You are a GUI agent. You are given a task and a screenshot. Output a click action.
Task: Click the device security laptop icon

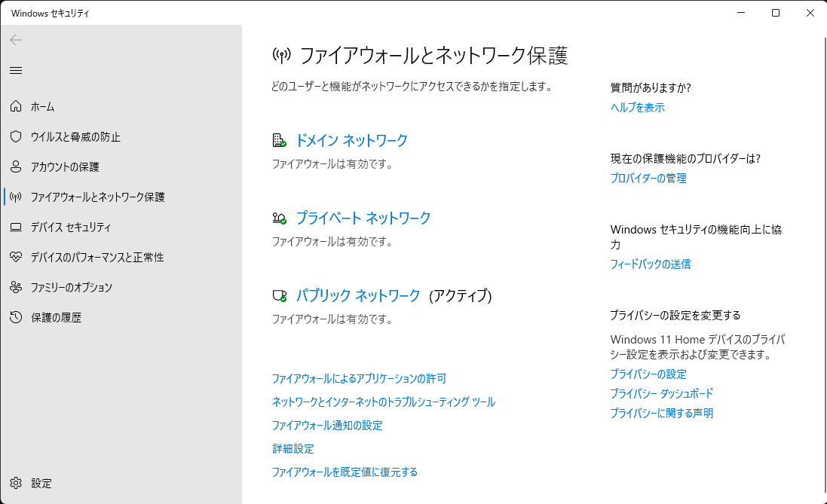pyautogui.click(x=16, y=228)
